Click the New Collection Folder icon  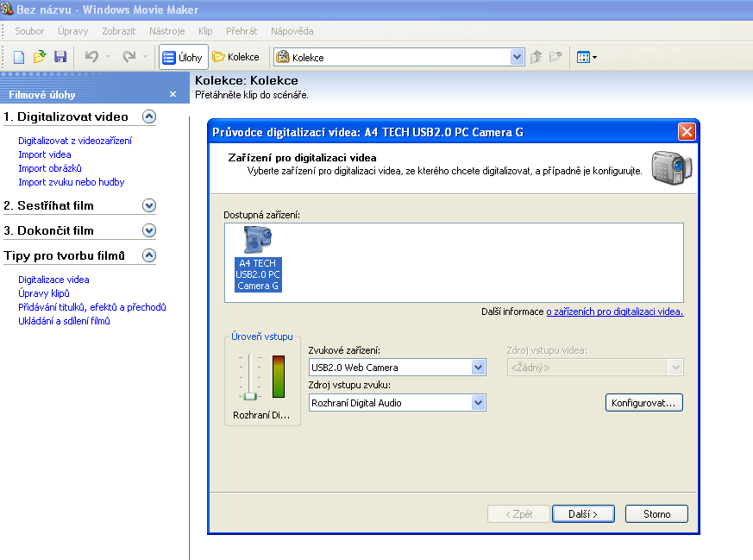(x=555, y=57)
